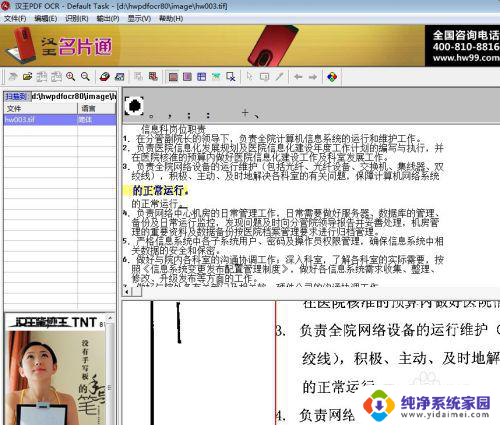Open the 显示(V) menu
Viewport: 500px width, 425px height.
point(139,19)
